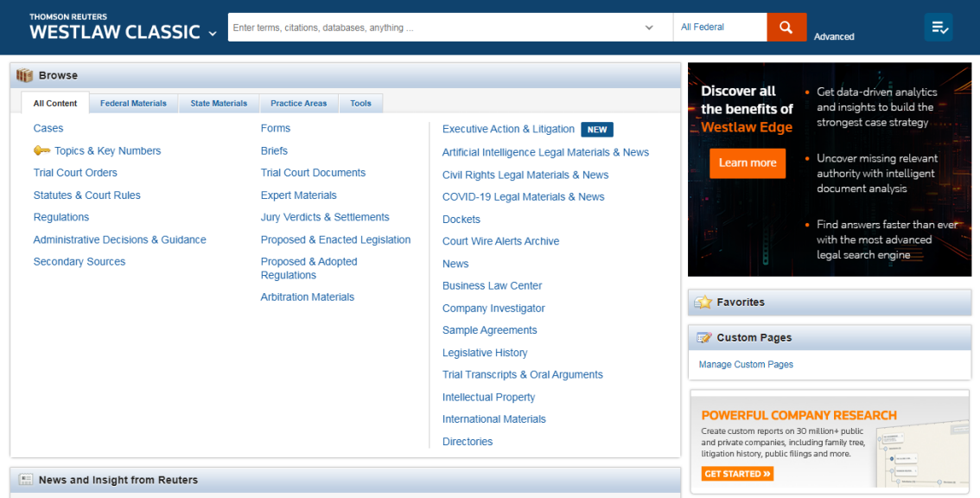The width and height of the screenshot is (980, 498).
Task: Click the Favorites star icon
Action: 703,303
